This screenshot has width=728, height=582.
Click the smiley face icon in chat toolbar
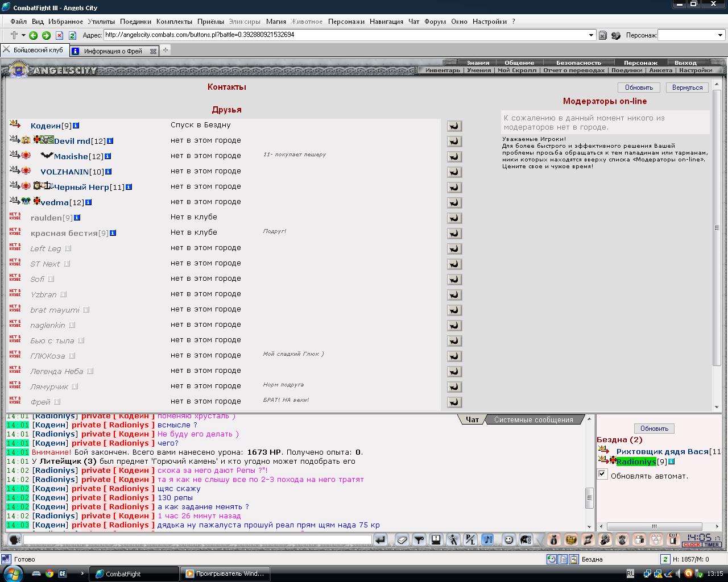(x=509, y=539)
